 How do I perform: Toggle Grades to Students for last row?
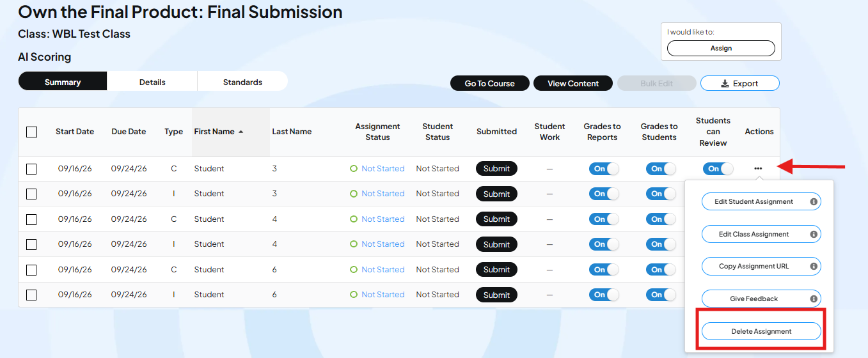click(661, 295)
